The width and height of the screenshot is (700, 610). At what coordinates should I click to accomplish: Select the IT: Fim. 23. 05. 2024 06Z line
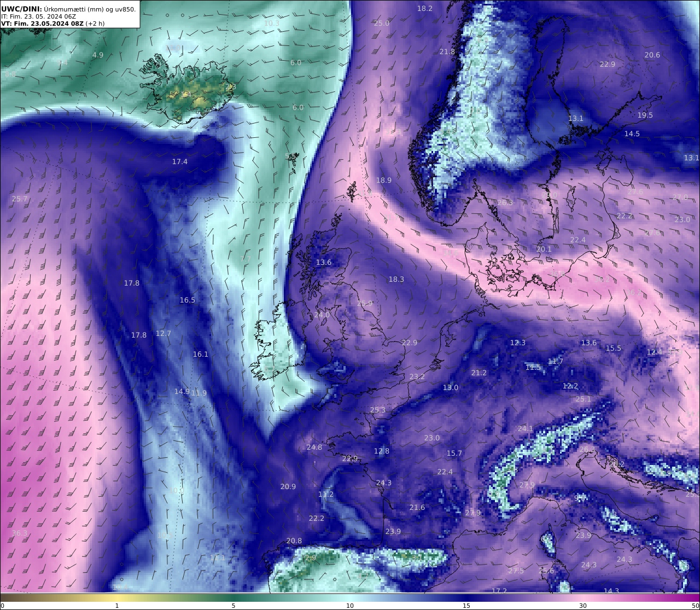coord(39,16)
